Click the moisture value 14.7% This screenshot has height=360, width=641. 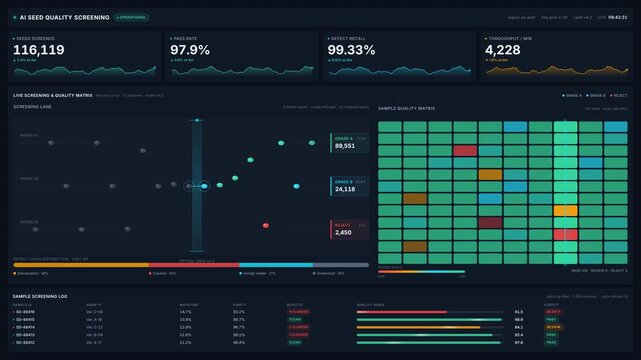[185, 312]
